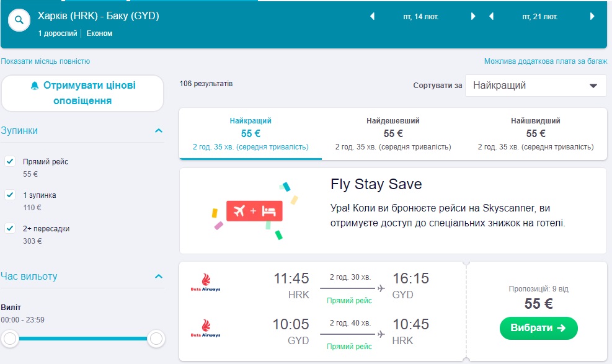Go to next departure date arrow

(473, 17)
